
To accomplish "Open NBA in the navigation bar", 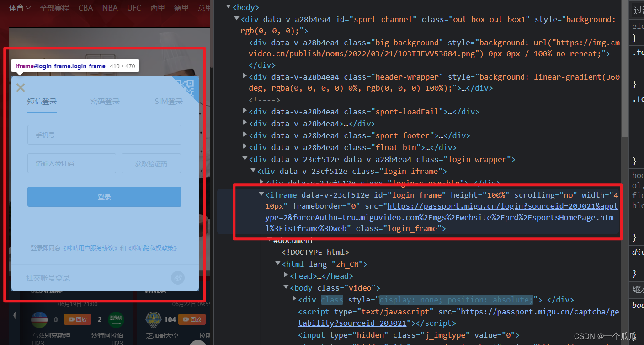I will 110,8.
